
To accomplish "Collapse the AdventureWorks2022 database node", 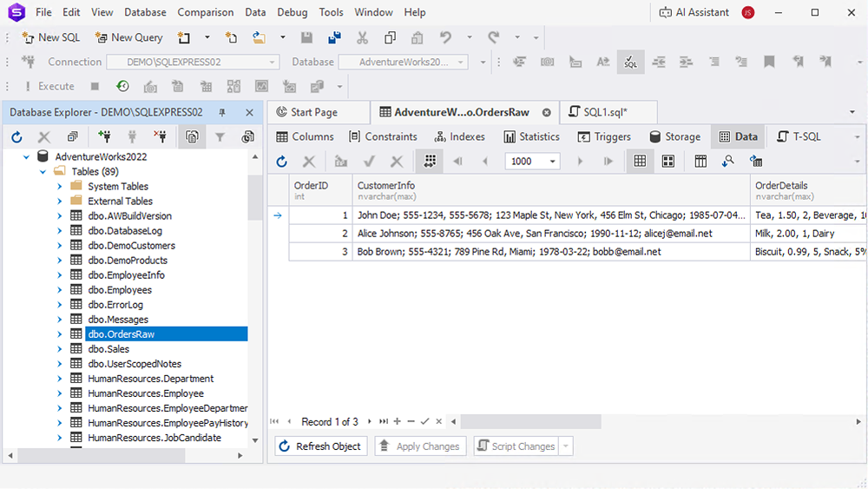I will coord(26,156).
